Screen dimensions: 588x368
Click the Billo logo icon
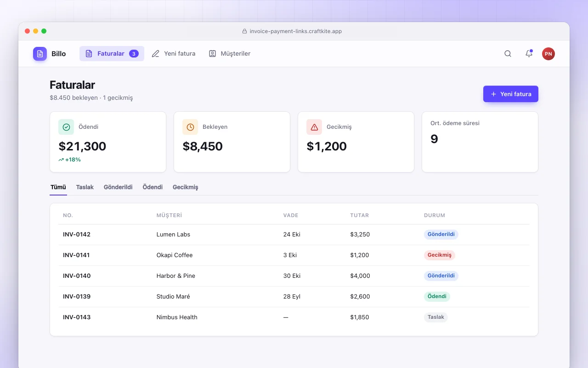coord(40,54)
